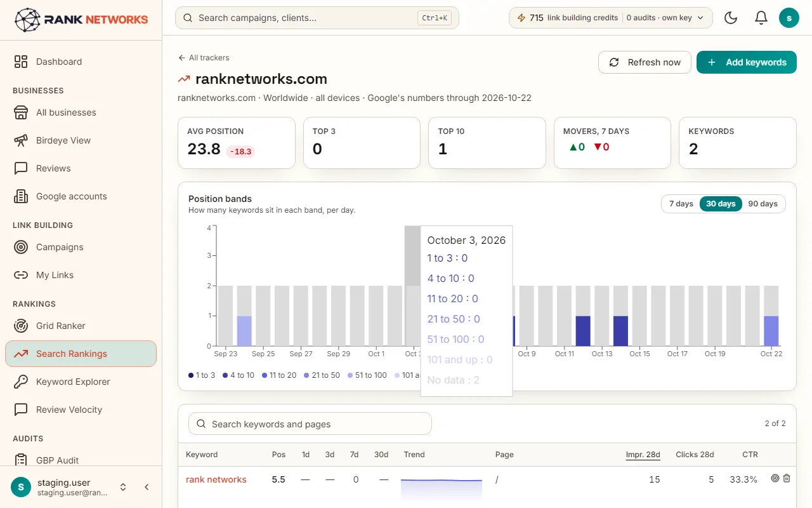This screenshot has width=812, height=508.
Task: Click the Add keywords button
Action: point(747,62)
